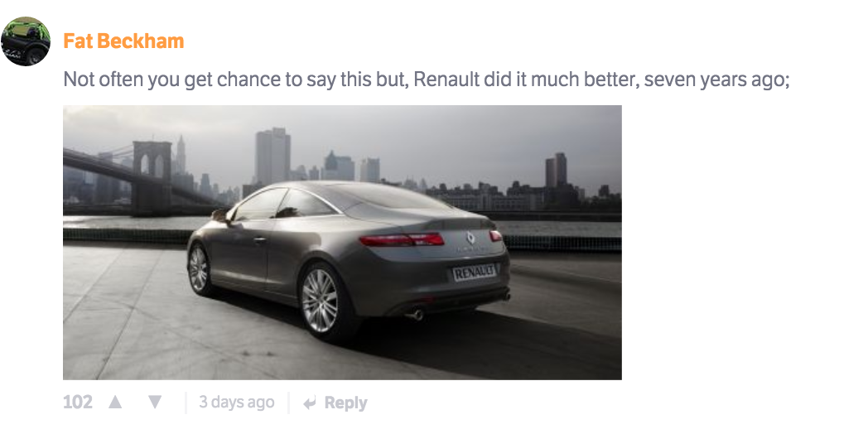
Task: Click the car's side mirror
Action: (219, 215)
